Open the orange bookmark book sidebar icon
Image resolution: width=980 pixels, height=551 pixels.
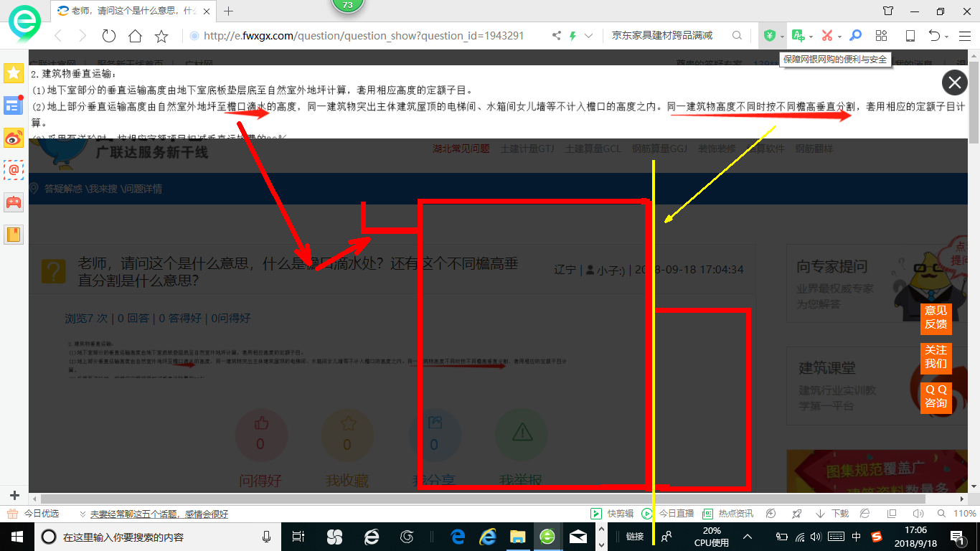[x=14, y=234]
